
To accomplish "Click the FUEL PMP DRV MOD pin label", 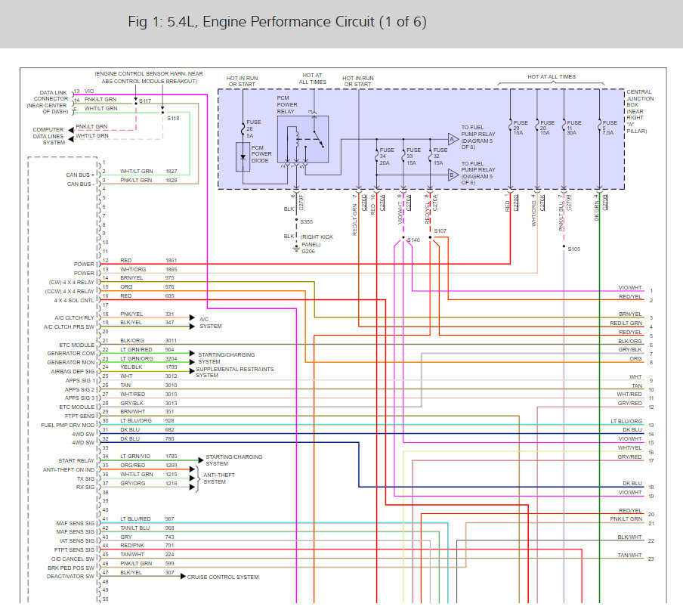I will coord(67,426).
